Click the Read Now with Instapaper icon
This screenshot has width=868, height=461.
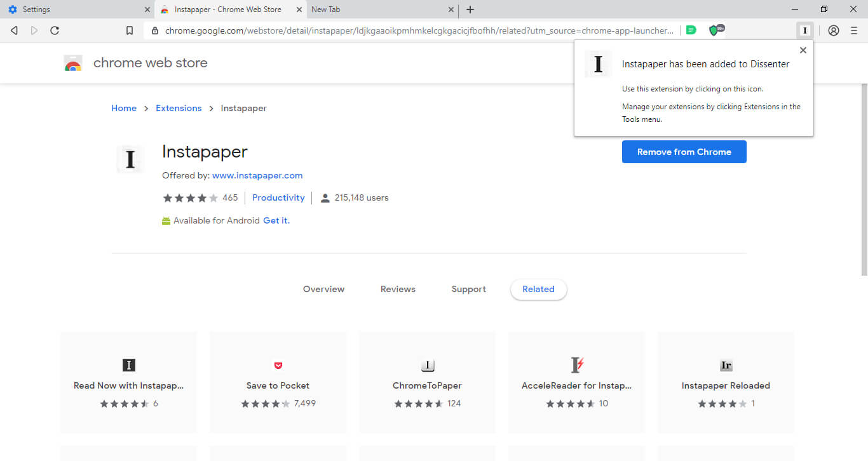click(x=129, y=365)
